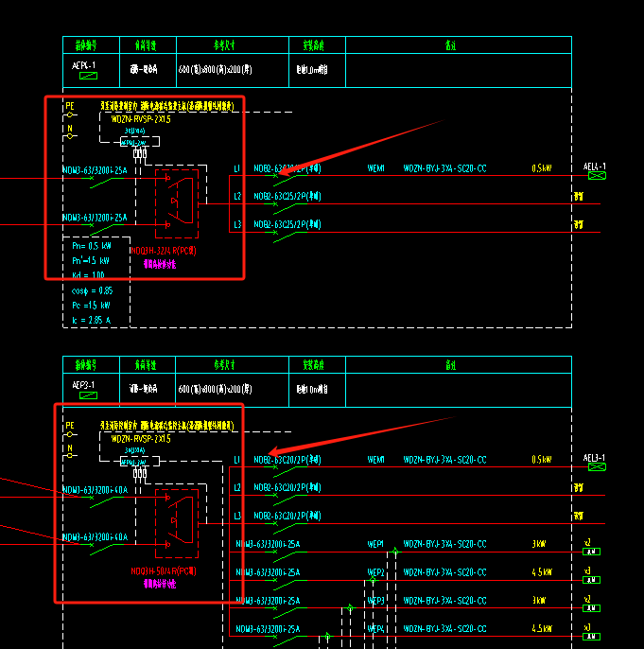Select the red NDQ3H-50/4 R(PC级) text

[x=164, y=571]
